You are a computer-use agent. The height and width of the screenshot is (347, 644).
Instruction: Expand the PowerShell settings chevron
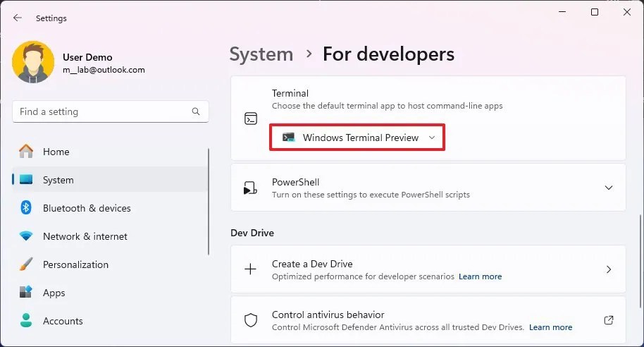point(609,188)
